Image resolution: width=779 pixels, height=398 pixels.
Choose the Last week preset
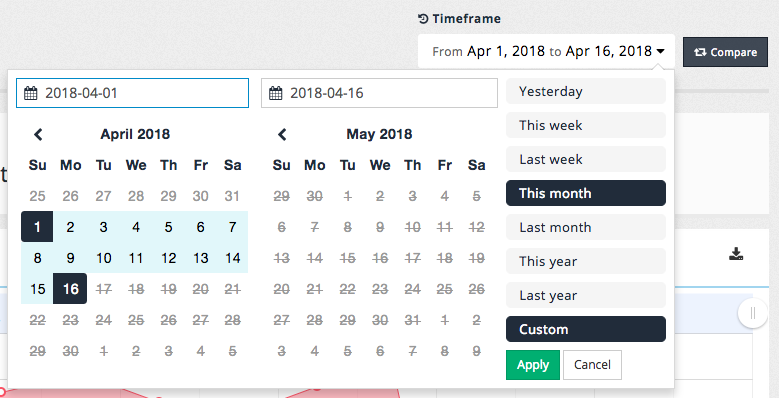586,159
